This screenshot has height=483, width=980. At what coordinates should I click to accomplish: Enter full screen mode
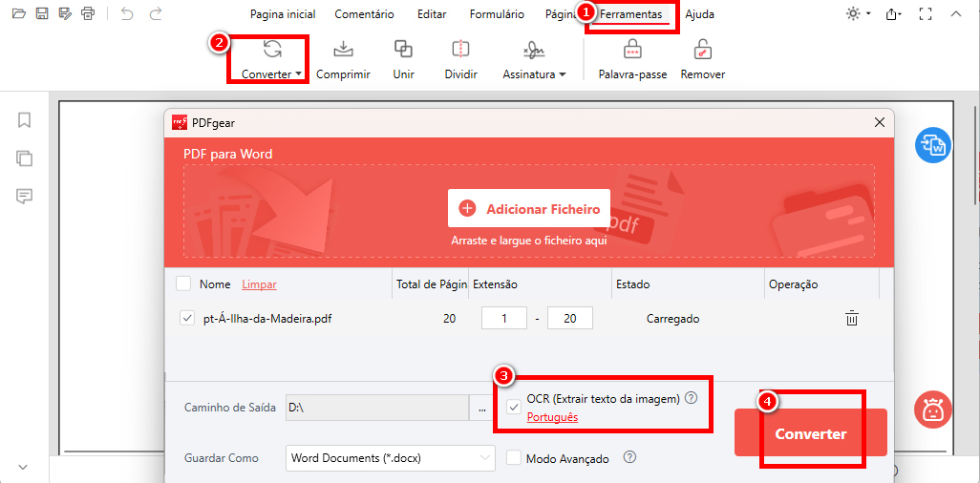[x=926, y=13]
